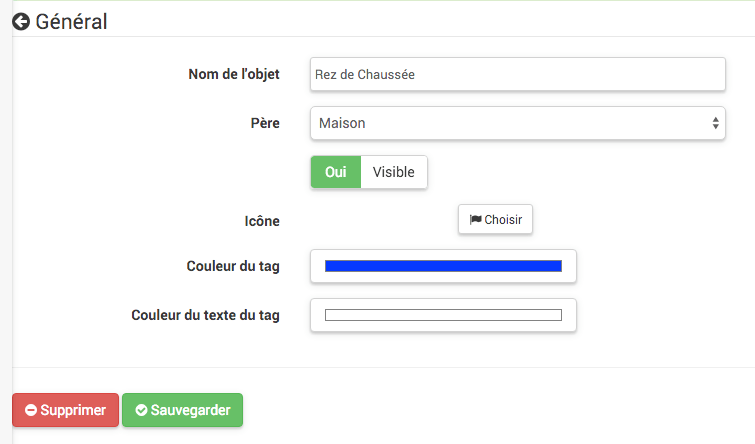Click the minus circle icon on Supprimer
The height and width of the screenshot is (444, 755).
tap(31, 410)
